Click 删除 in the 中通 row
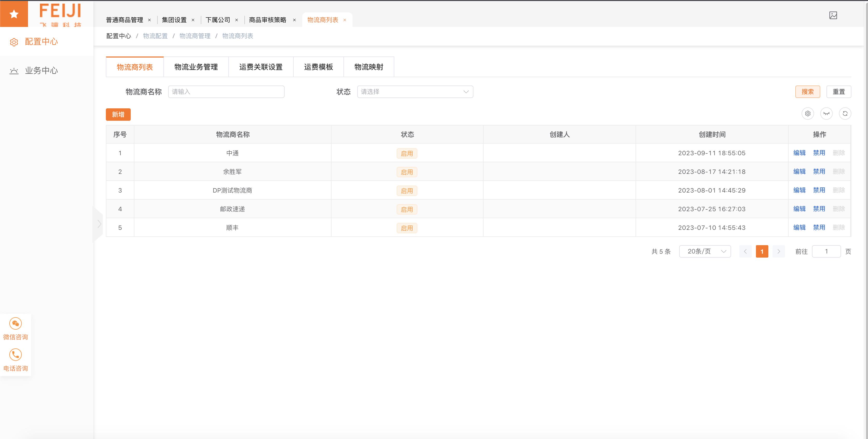The width and height of the screenshot is (868, 439). (839, 153)
